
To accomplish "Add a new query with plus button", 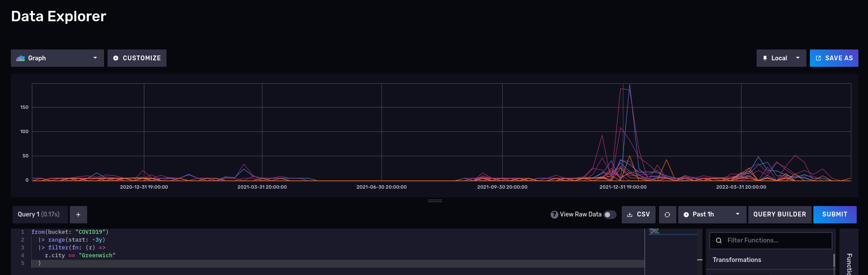I will pyautogui.click(x=78, y=215).
